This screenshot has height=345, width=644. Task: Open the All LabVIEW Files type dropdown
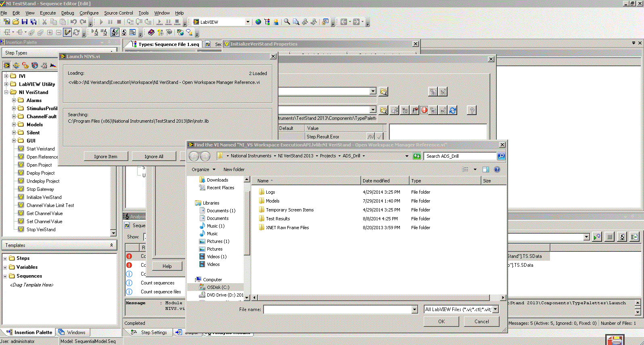pos(496,309)
